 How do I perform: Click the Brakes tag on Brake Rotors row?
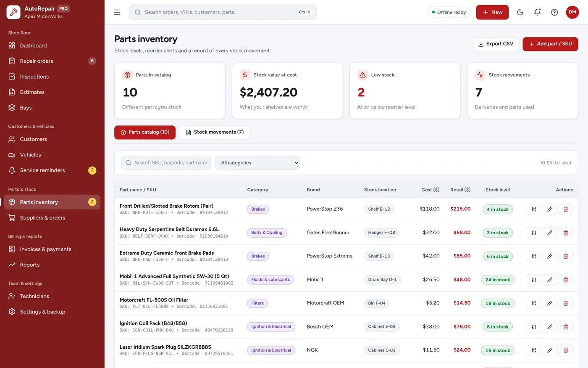coord(258,209)
